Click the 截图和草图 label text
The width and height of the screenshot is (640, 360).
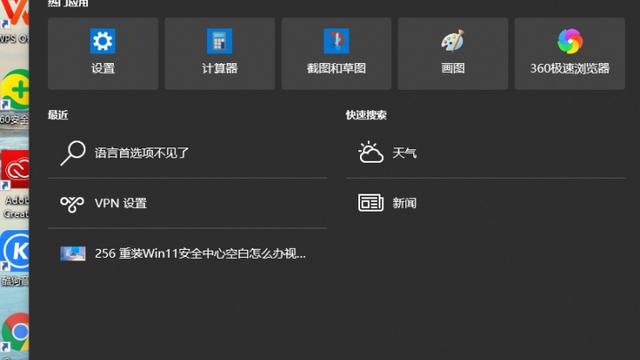336,68
